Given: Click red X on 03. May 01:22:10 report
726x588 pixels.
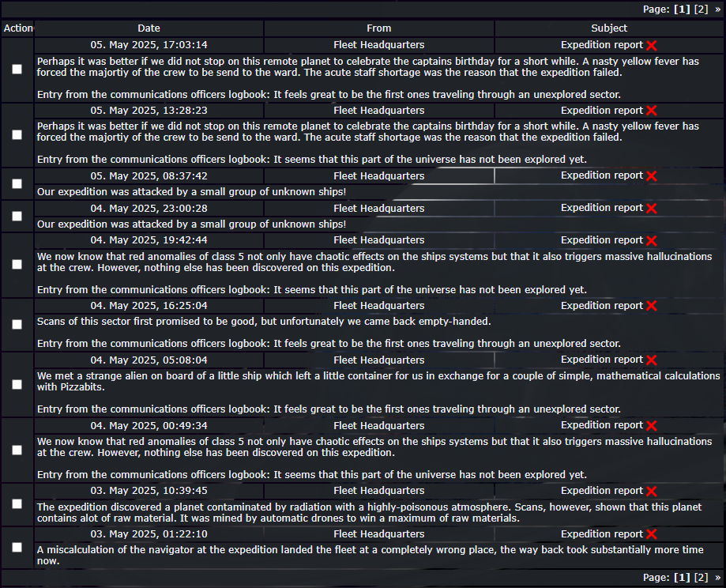Looking at the screenshot, I should click(x=652, y=534).
